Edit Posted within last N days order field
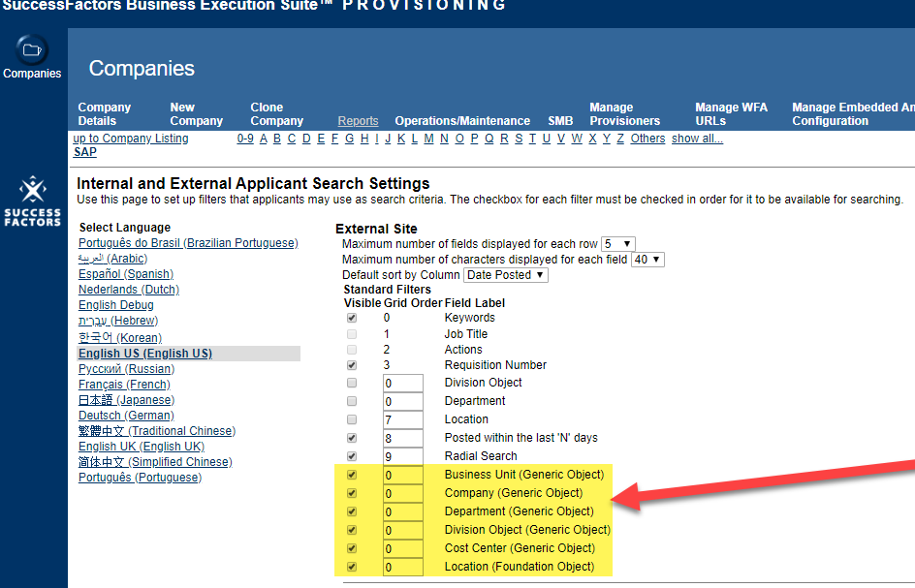915x588 pixels. [x=402, y=439]
